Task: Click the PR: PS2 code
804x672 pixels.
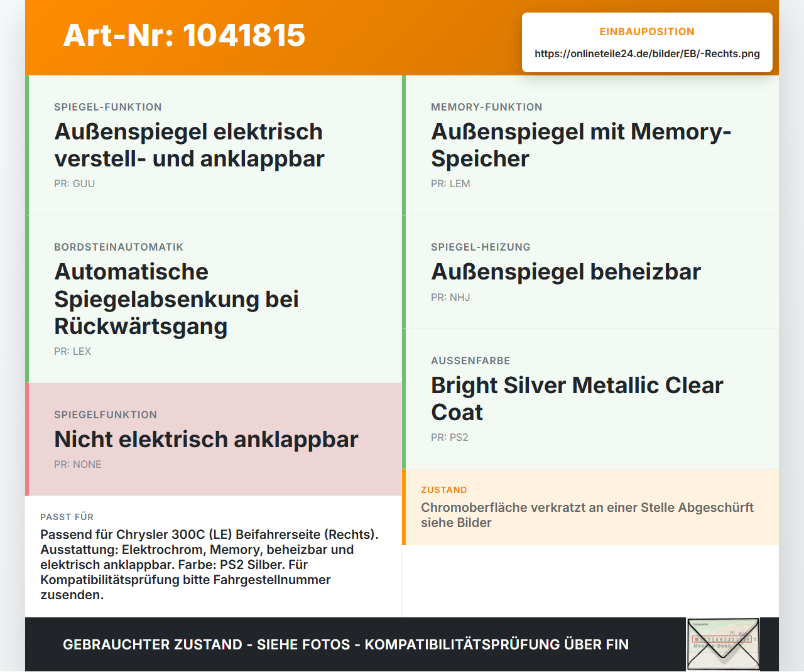Action: coord(450,438)
